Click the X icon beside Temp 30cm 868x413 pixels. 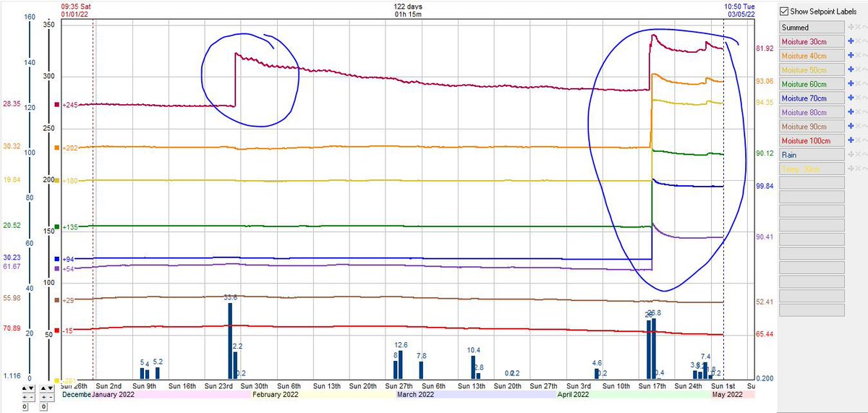coord(858,169)
